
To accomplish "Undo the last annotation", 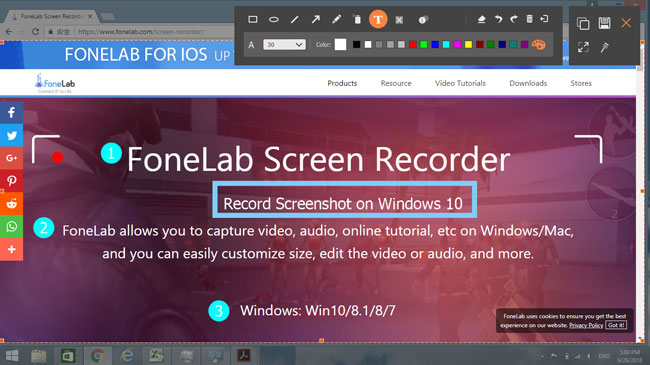I will [498, 19].
